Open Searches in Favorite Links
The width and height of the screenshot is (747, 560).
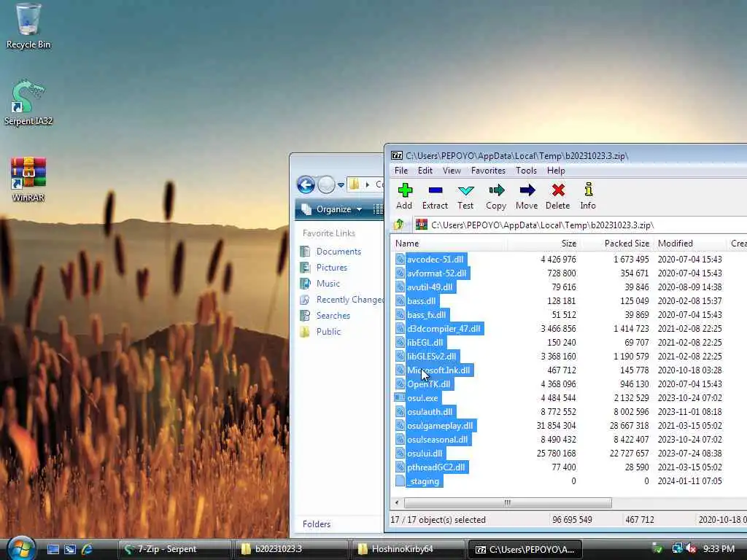point(333,315)
